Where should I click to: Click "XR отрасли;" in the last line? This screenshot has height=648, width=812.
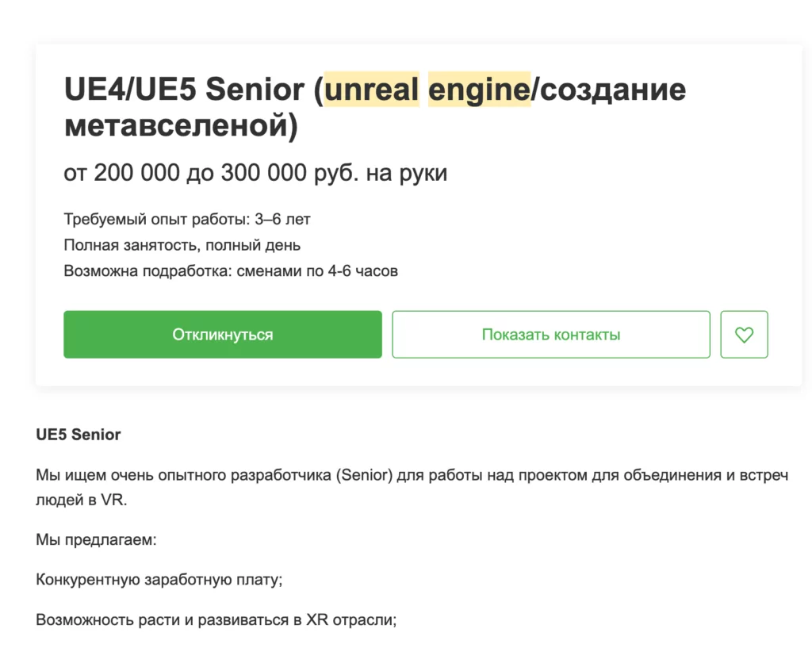point(350,619)
